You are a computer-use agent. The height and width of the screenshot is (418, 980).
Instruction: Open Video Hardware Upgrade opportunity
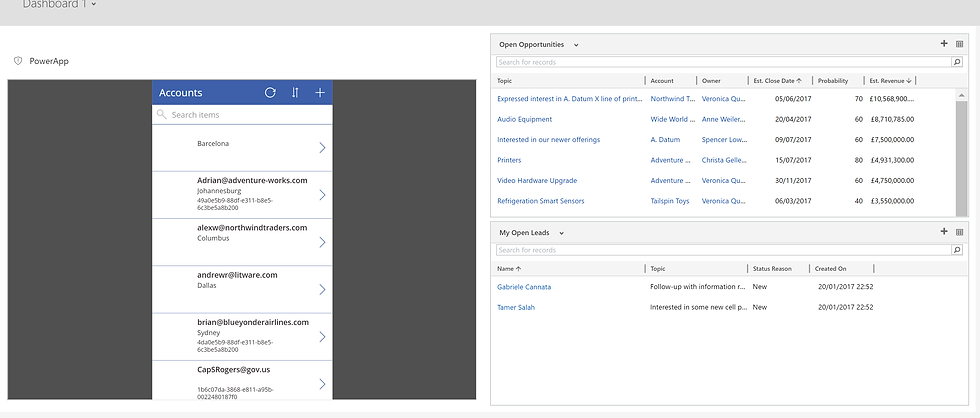point(537,181)
